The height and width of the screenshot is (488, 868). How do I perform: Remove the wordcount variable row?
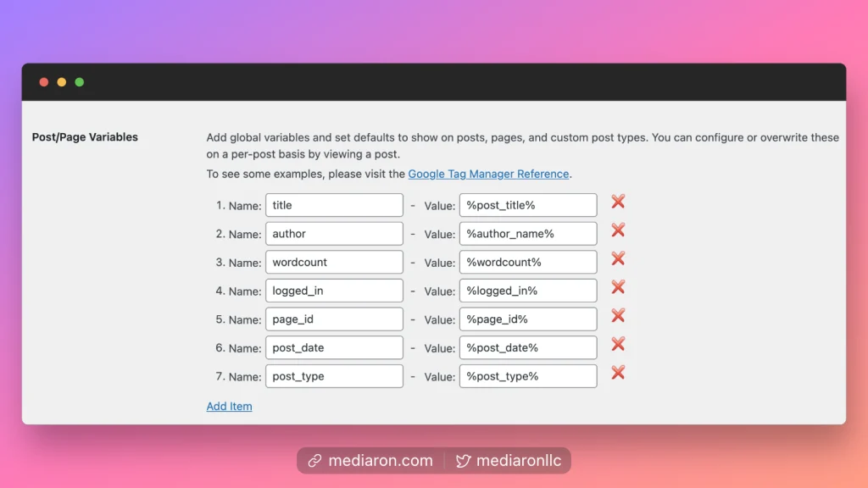click(x=618, y=258)
